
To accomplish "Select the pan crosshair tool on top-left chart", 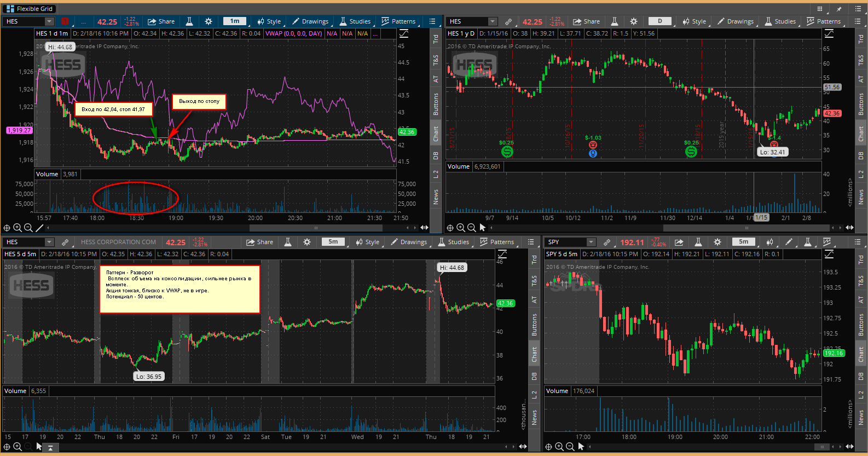I will pos(7,228).
